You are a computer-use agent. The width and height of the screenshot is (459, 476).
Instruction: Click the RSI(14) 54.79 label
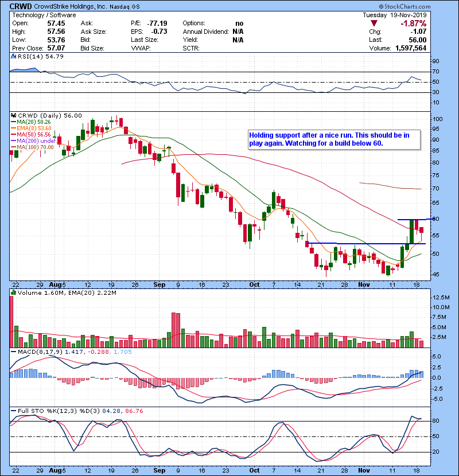(x=41, y=56)
